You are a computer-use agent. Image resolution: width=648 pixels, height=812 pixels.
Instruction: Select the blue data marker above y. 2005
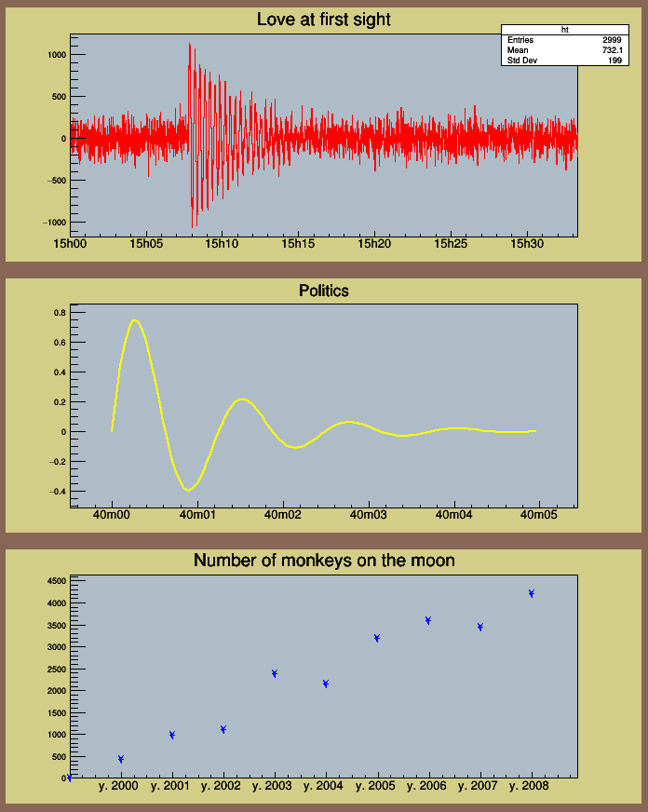click(377, 638)
